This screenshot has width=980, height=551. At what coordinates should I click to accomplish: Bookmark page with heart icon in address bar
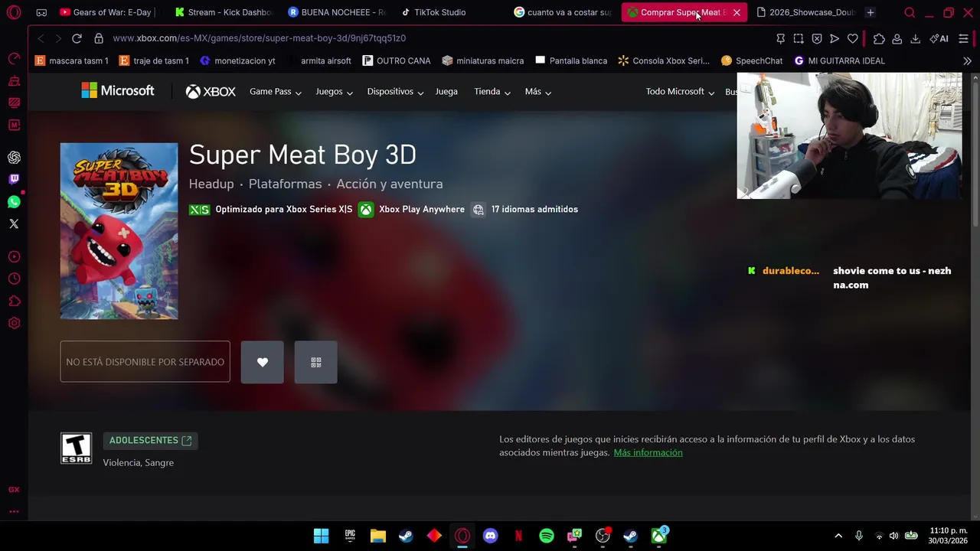pos(853,38)
